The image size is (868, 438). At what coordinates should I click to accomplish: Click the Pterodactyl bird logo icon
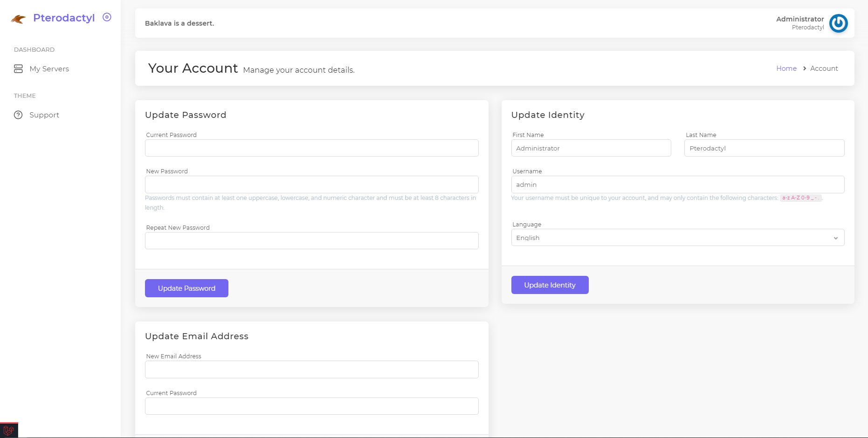[18, 19]
